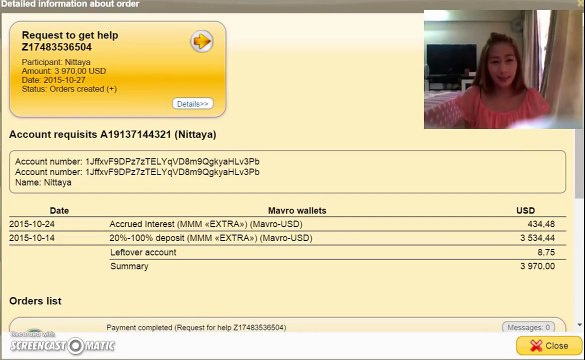Click the Messages: 0 button in orders list
This screenshot has width=585, height=360.
(528, 328)
